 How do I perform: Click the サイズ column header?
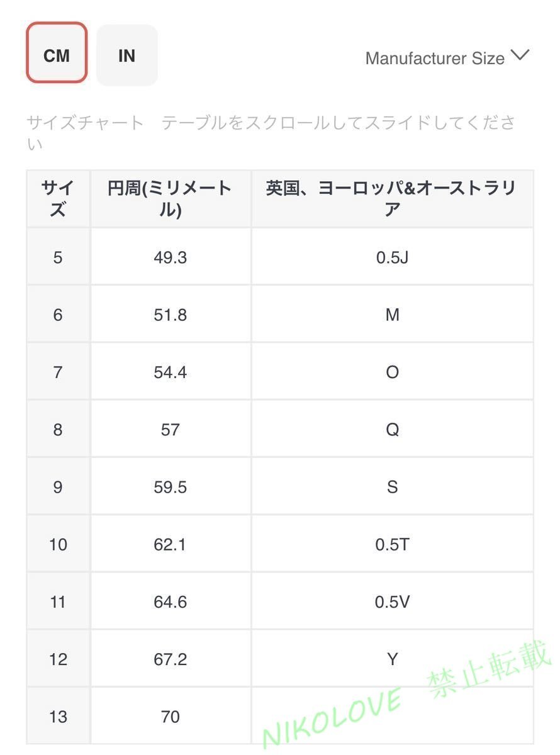(57, 197)
